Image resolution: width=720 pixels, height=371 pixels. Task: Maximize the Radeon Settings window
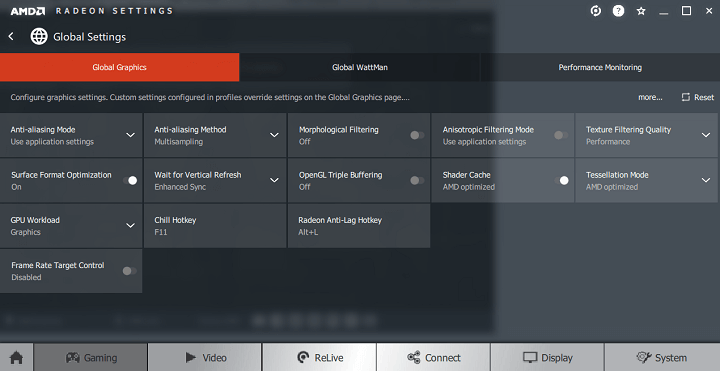point(686,11)
